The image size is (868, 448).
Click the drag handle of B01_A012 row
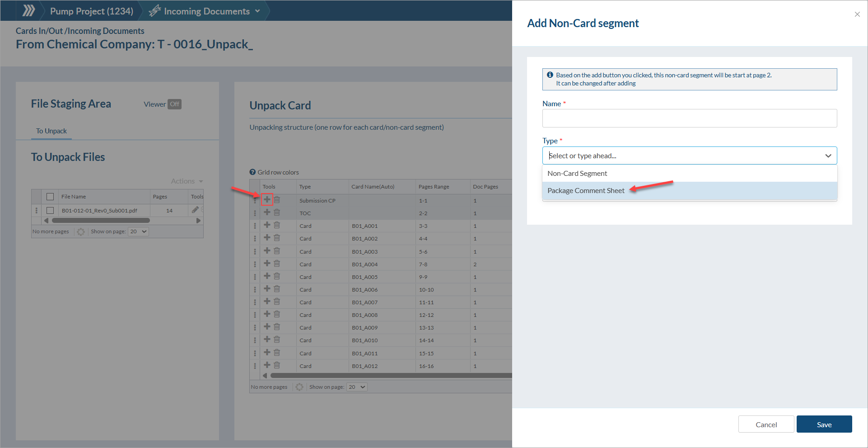(255, 365)
